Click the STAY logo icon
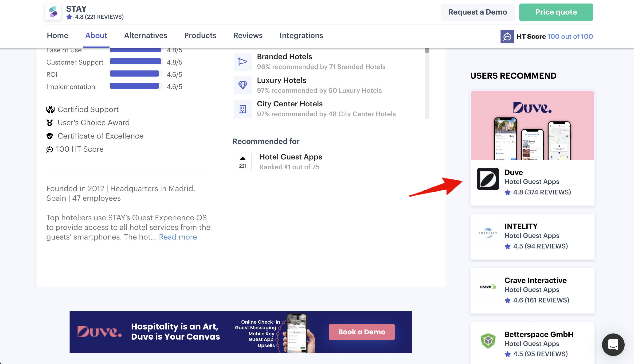 point(53,12)
